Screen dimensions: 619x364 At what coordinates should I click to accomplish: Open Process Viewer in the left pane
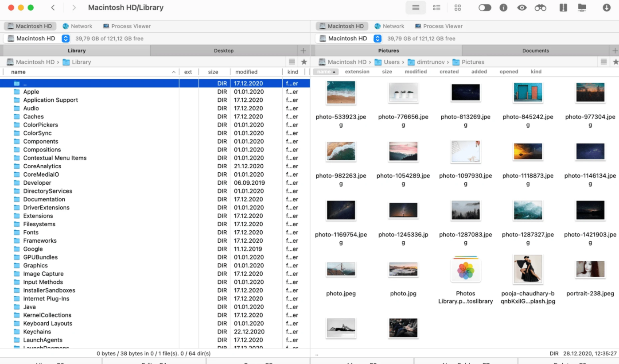pyautogui.click(x=127, y=26)
